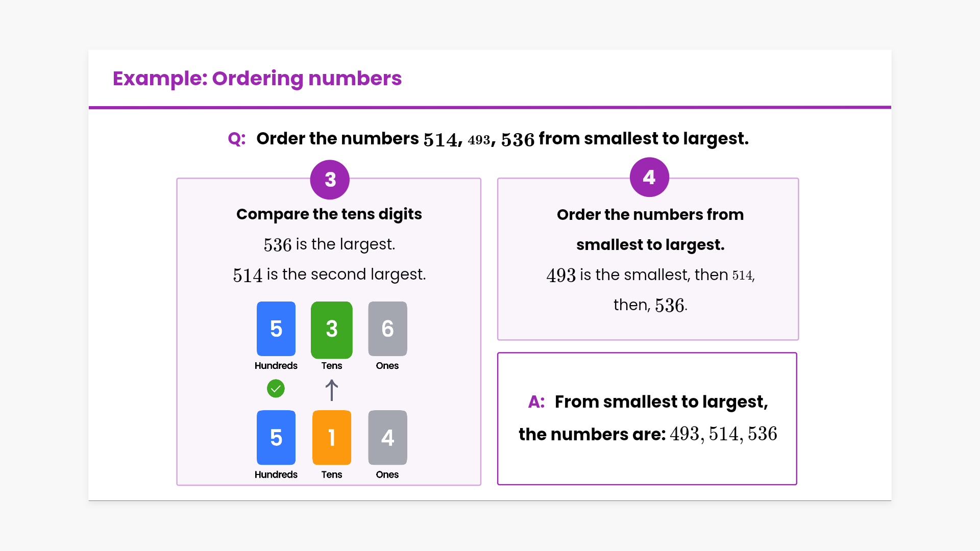Click the purple step 4 circle badge
The width and height of the screenshot is (980, 551).
click(649, 177)
